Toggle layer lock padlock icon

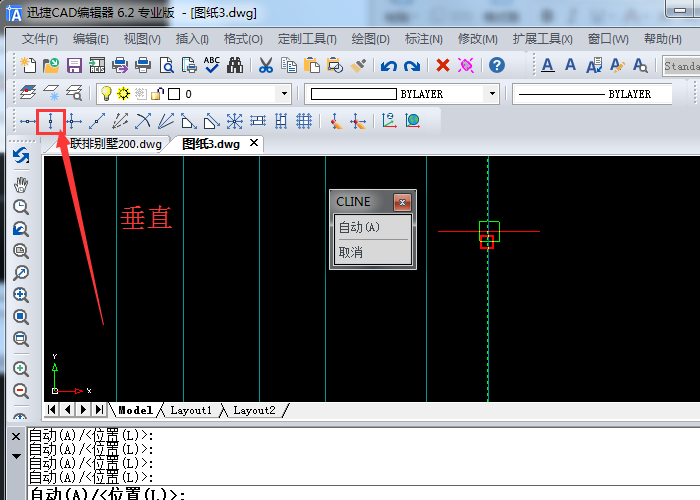157,94
